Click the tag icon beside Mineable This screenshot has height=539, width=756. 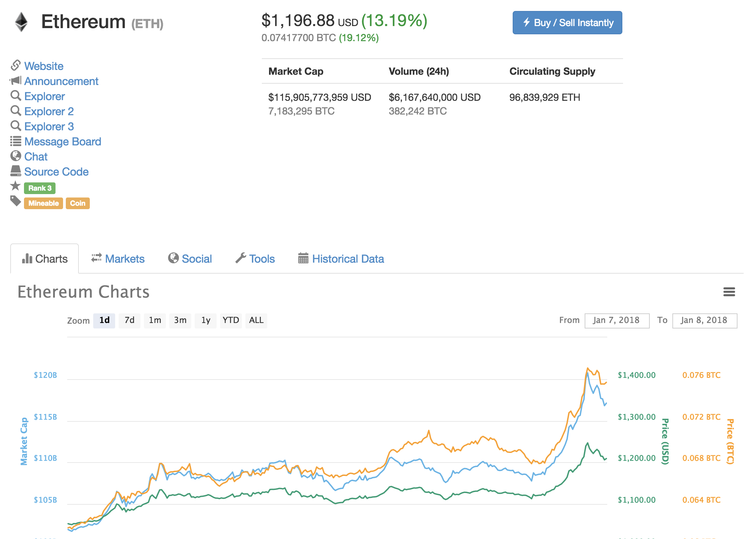click(x=16, y=201)
